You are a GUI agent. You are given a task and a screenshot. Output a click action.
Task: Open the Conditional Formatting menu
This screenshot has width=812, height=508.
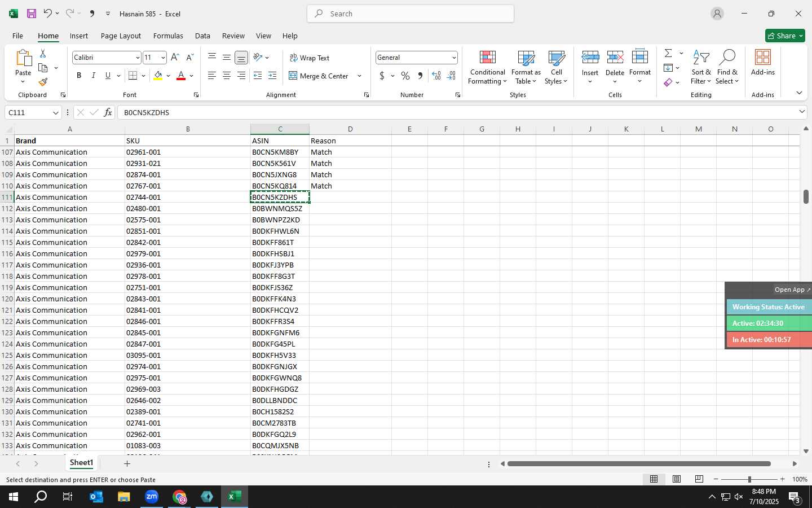point(487,67)
